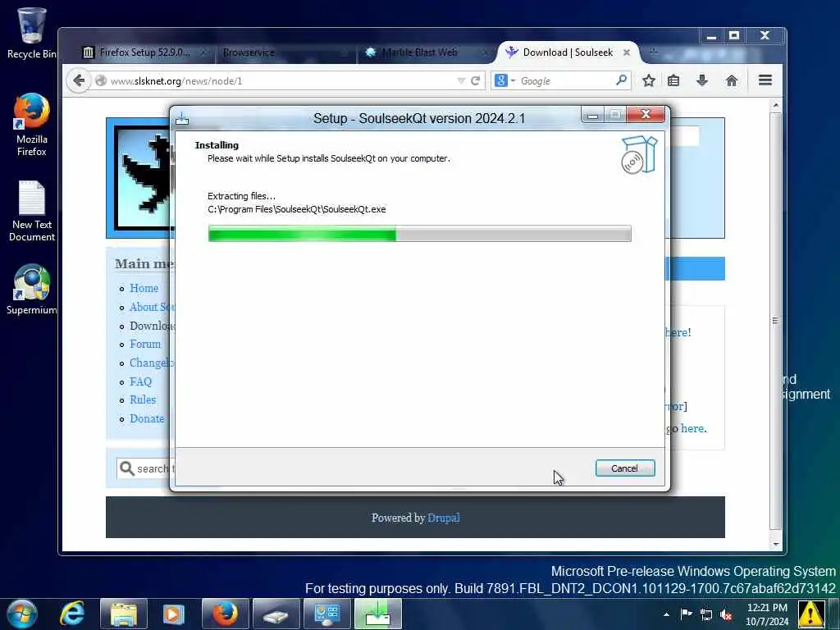This screenshot has height=630, width=840.
Task: Bookmark this page with star icon
Action: [x=649, y=80]
